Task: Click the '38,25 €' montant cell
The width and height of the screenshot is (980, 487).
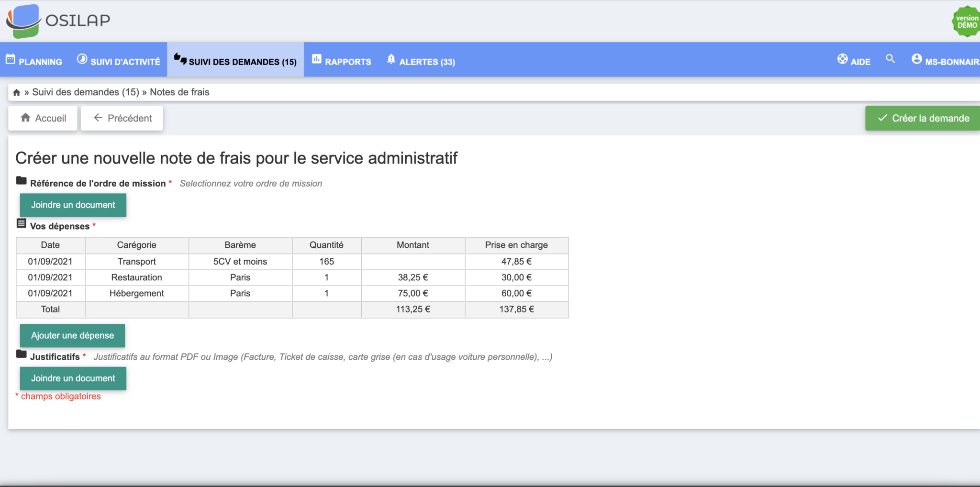Action: coord(413,277)
